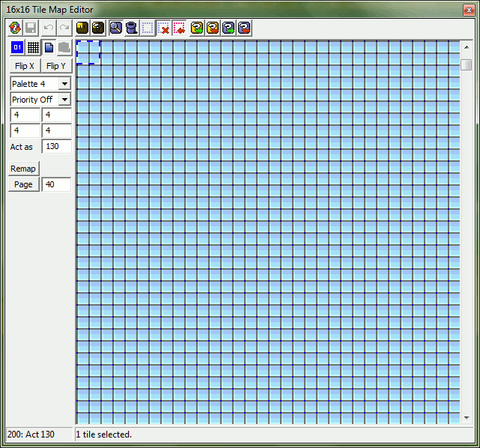Activate the dotted rectangle selection tool
This screenshot has width=480, height=448.
pyautogui.click(x=148, y=28)
